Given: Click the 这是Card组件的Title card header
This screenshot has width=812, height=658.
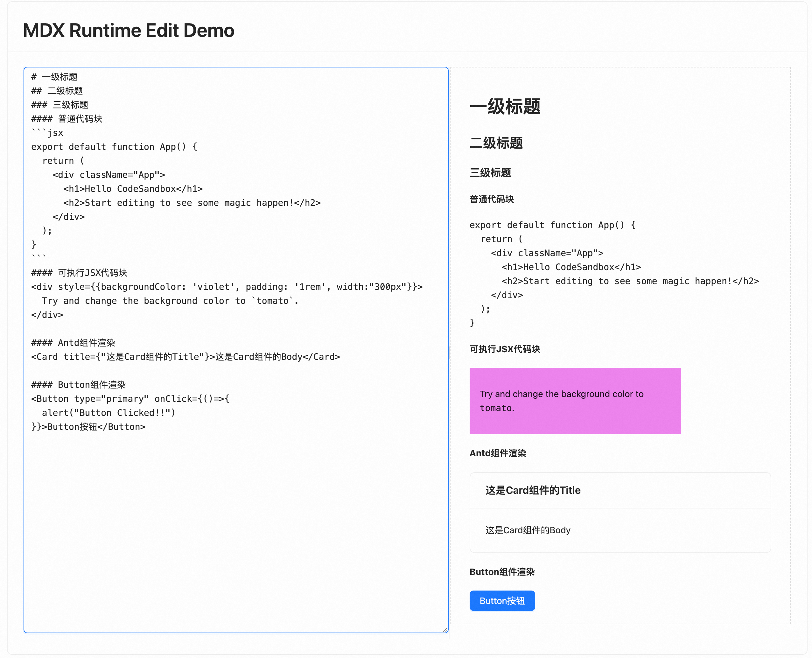Looking at the screenshot, I should click(x=533, y=490).
